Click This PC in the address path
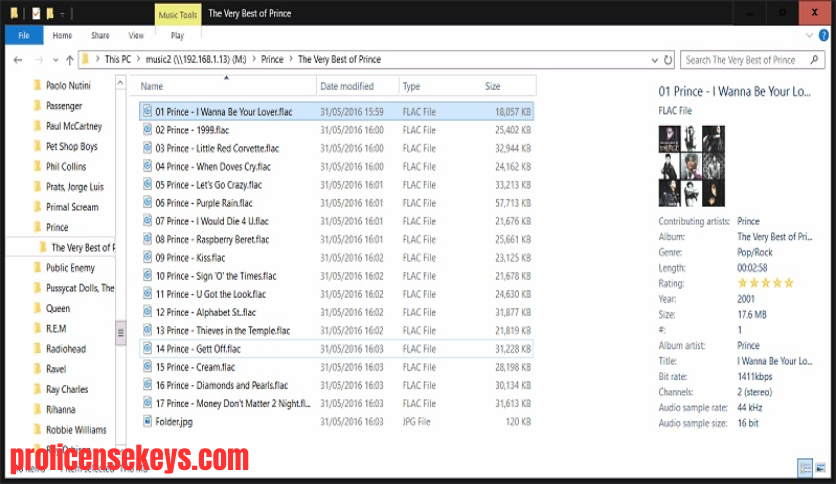This screenshot has width=836, height=484. 118,60
